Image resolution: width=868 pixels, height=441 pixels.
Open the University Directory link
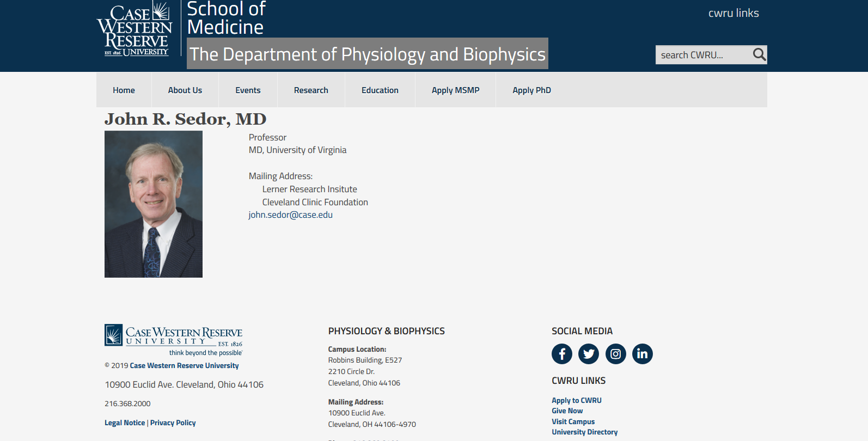point(584,432)
